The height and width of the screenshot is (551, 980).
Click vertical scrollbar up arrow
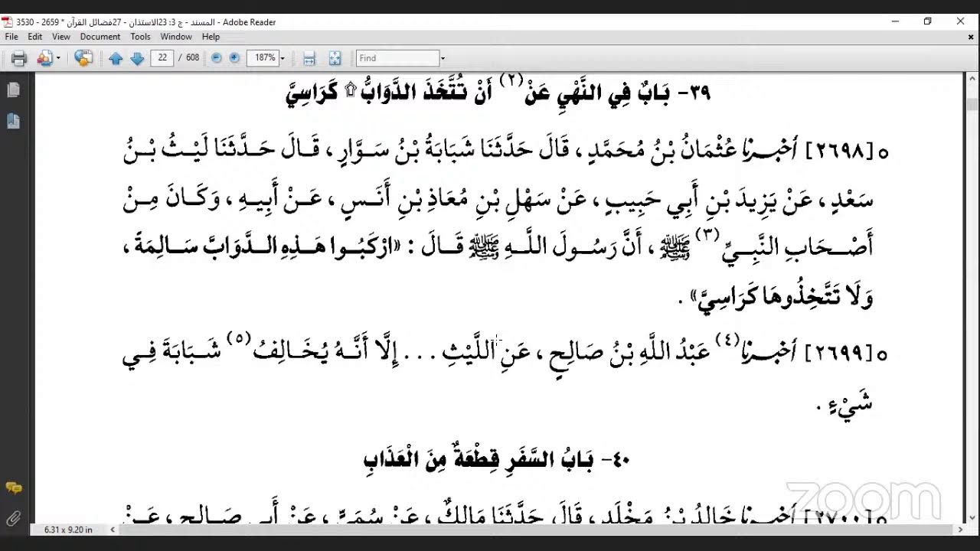972,80
